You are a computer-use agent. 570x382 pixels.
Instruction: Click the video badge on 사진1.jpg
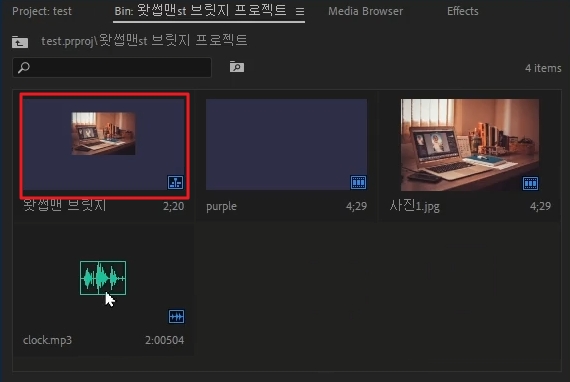(530, 183)
